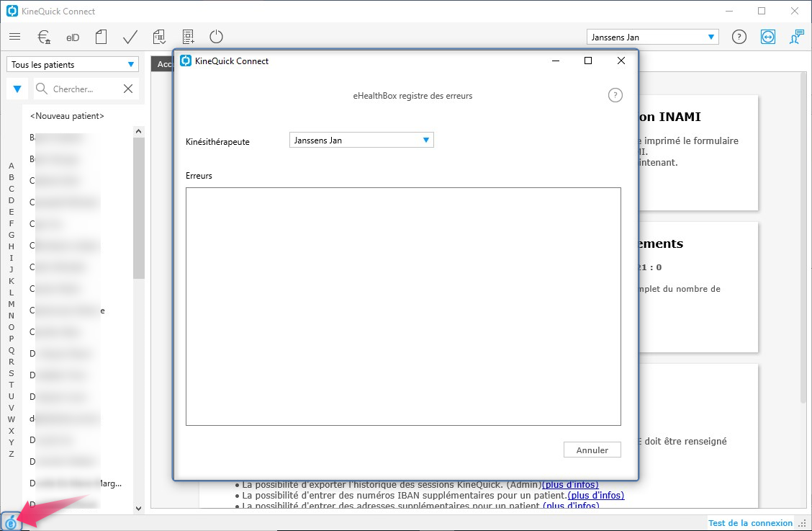Image resolution: width=812 pixels, height=531 pixels.
Task: Open the hamburger main menu
Action: (x=15, y=37)
